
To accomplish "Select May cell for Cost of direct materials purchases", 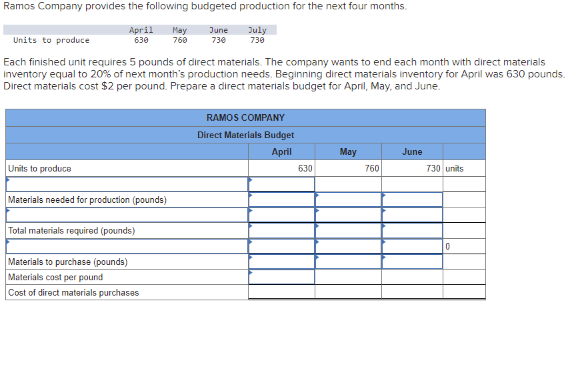I will click(349, 292).
